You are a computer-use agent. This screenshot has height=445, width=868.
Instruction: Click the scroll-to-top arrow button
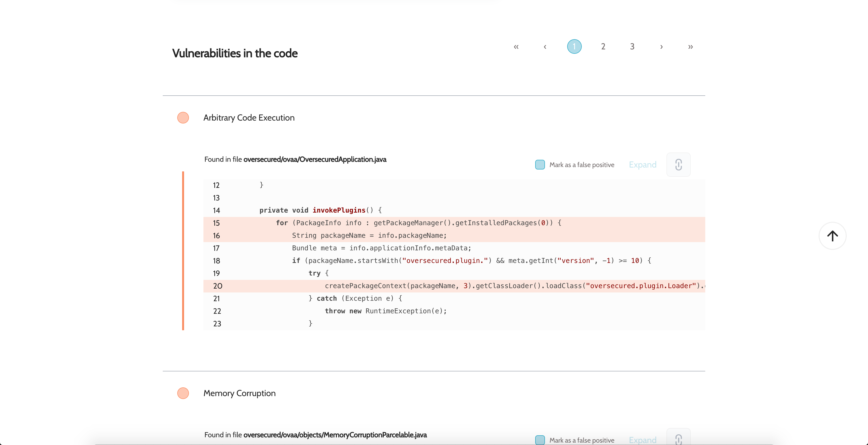(832, 236)
